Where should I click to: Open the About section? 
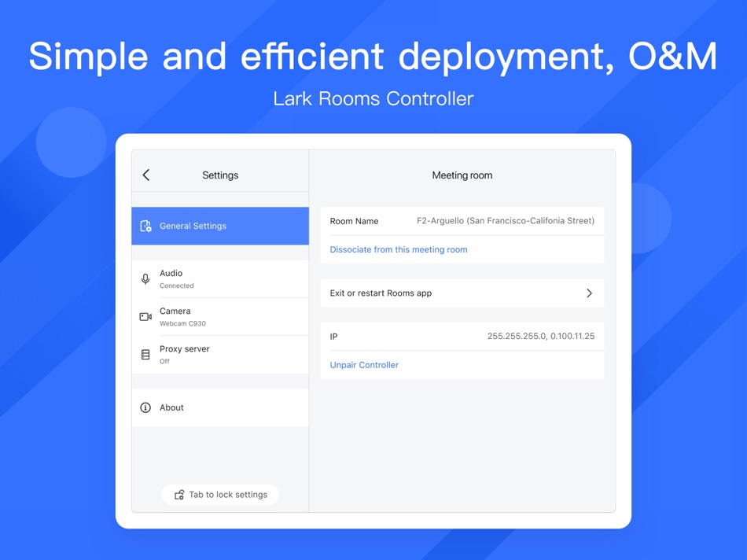(220, 407)
